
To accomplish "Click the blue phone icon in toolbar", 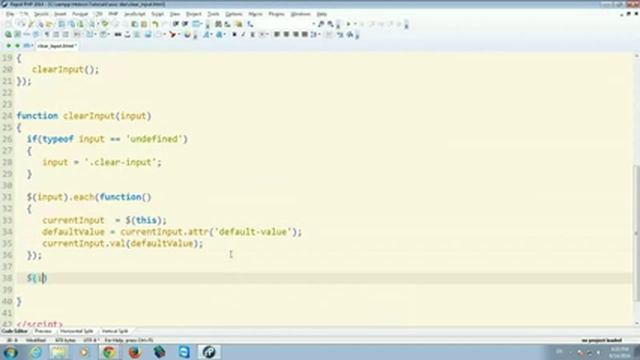I will coord(250,24).
